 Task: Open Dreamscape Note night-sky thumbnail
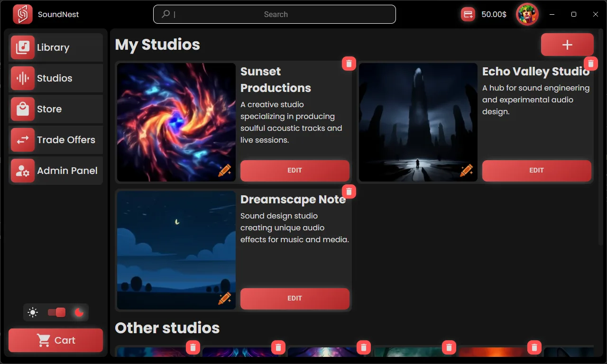pyautogui.click(x=176, y=250)
